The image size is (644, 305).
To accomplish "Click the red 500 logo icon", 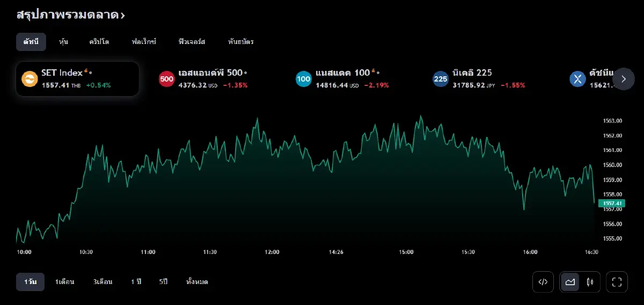I will coord(167,79).
